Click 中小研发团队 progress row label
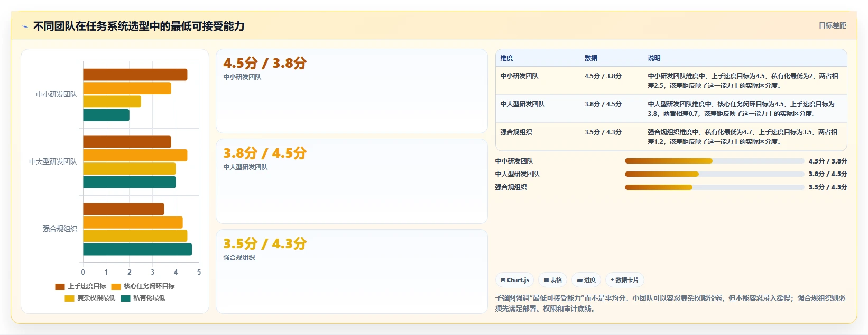Image resolution: width=868 pixels, height=335 pixels. pyautogui.click(x=514, y=161)
